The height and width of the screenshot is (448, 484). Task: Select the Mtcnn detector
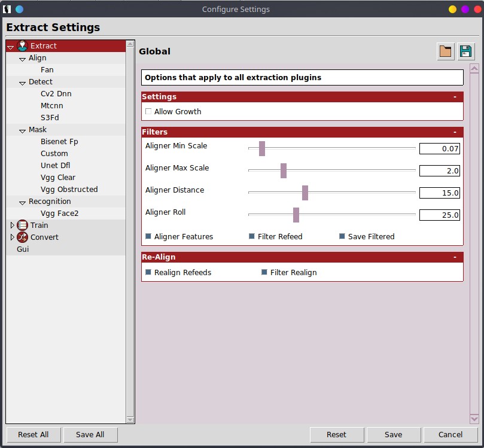(52, 106)
